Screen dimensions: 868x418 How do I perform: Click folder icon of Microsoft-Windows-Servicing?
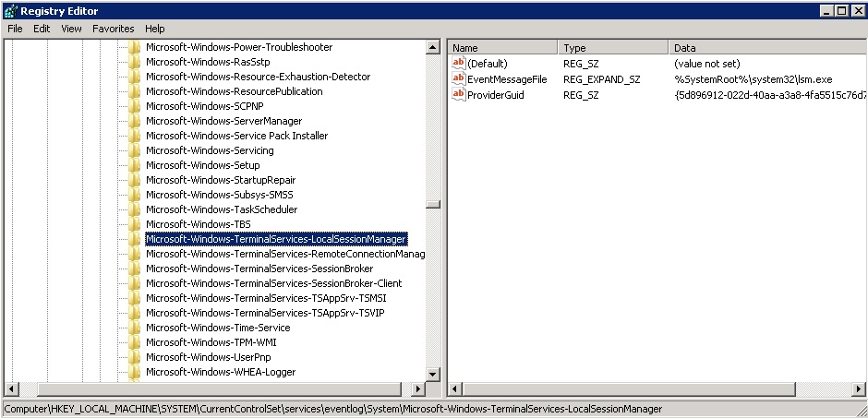coord(134,150)
